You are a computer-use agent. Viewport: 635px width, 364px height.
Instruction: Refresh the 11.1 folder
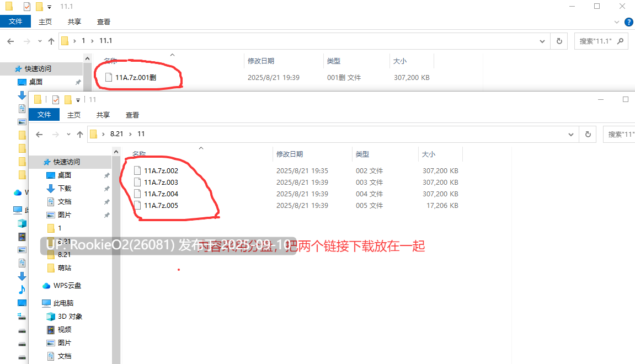[559, 41]
